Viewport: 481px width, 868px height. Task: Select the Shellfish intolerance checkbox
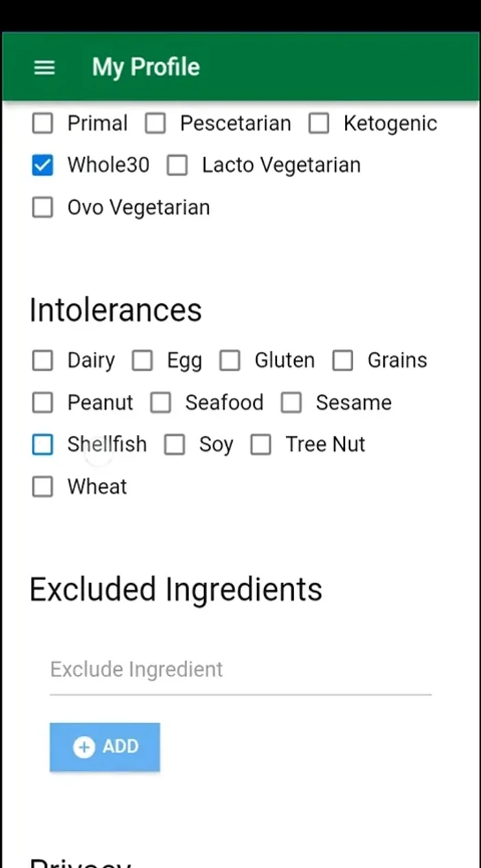(43, 445)
